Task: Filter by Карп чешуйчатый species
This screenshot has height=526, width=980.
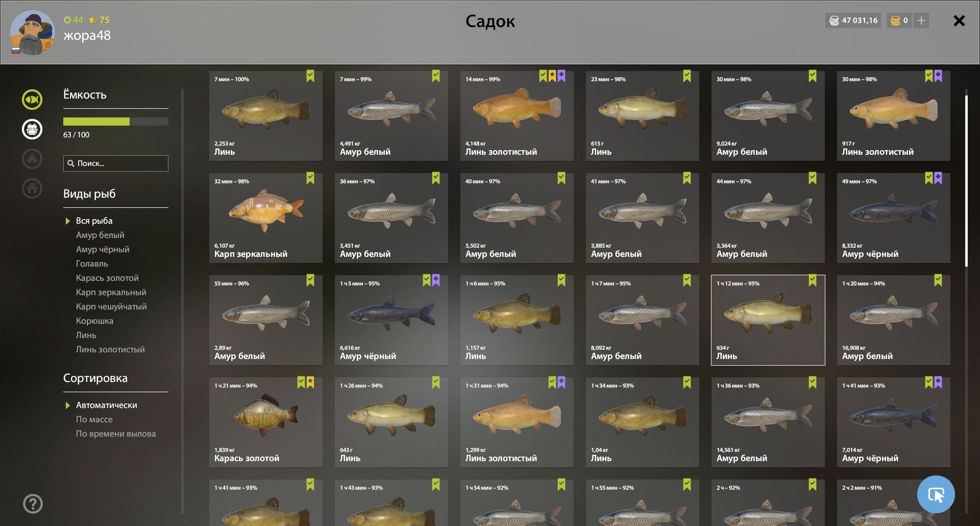Action: coord(111,306)
